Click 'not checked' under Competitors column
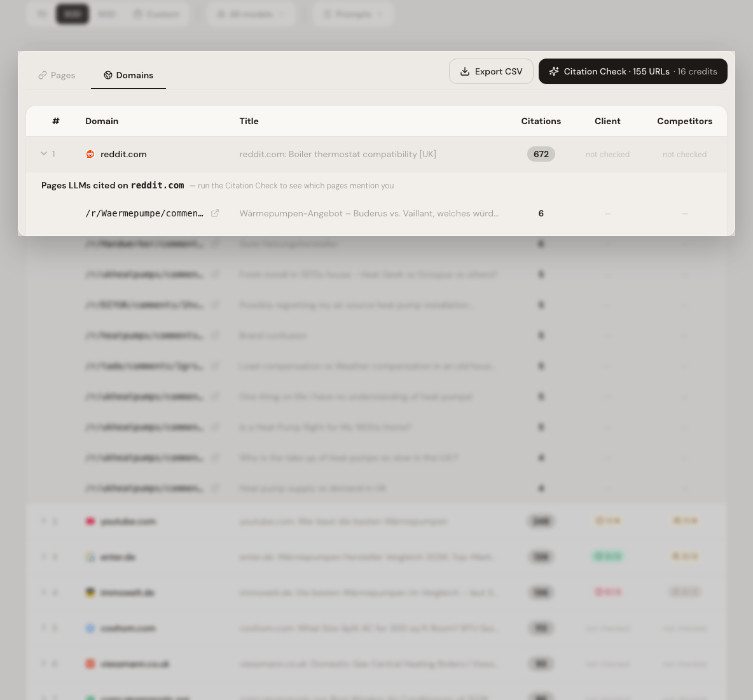753x700 pixels. 684,155
